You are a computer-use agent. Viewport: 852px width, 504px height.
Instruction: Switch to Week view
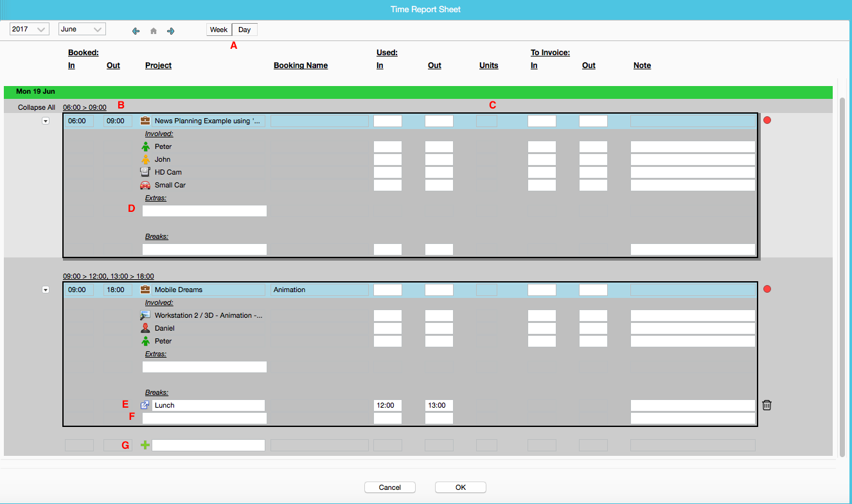click(218, 30)
